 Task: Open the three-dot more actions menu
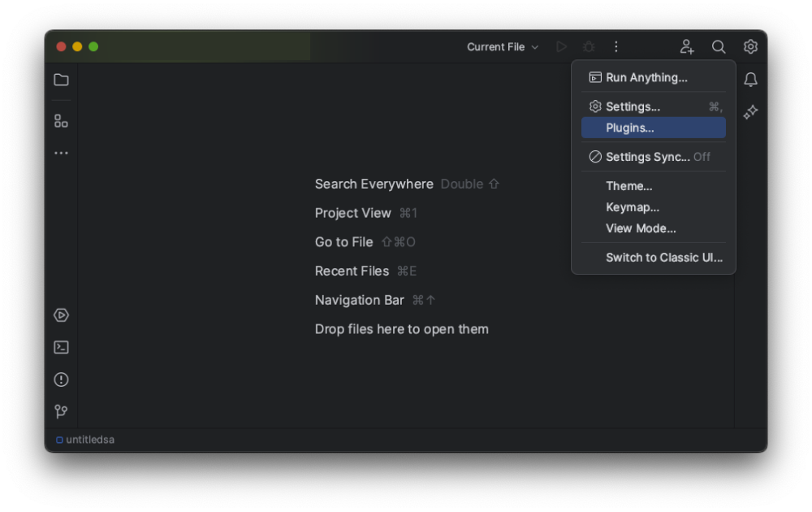(x=616, y=46)
